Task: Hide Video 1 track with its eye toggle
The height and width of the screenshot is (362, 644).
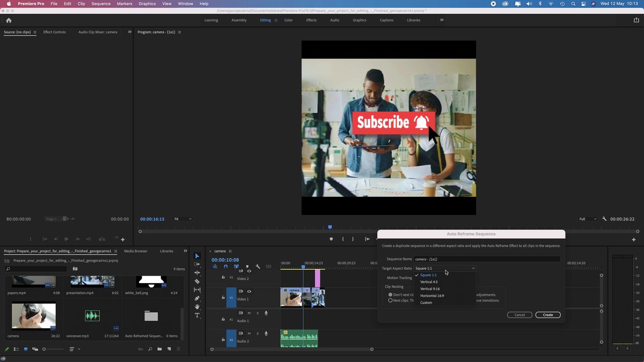Action: click(x=248, y=291)
